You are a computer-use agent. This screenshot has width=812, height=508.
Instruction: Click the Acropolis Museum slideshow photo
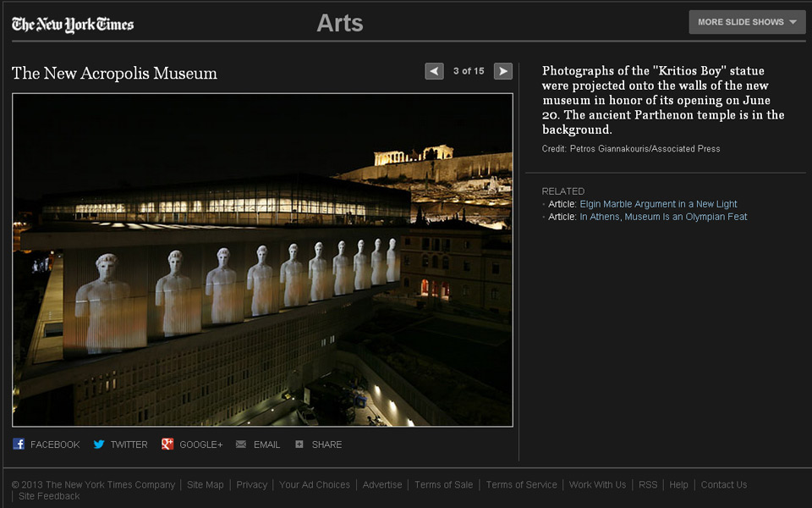click(262, 259)
